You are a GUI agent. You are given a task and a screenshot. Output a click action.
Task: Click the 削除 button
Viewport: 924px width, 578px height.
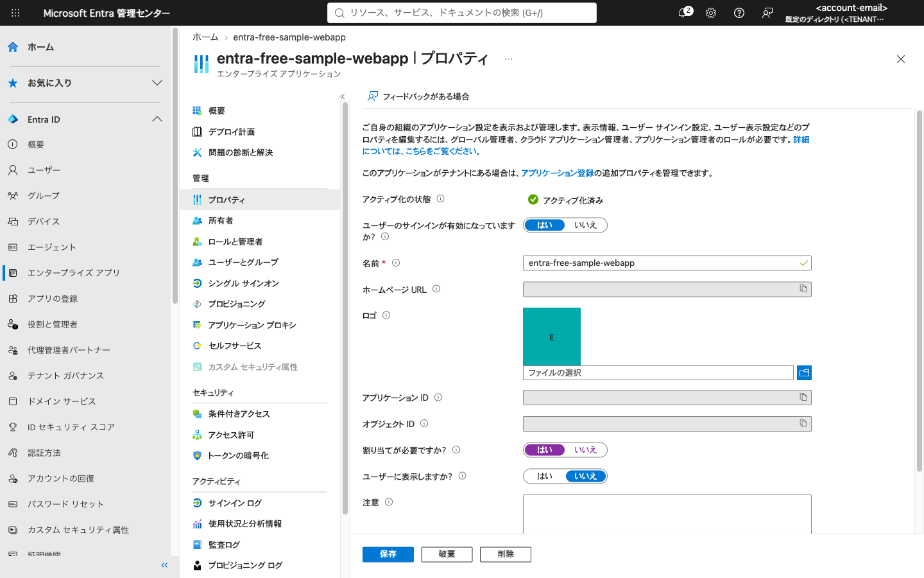coord(506,554)
